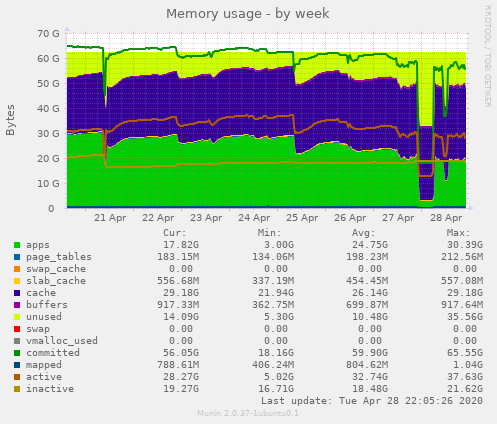497x424 pixels.
Task: Click the "inactive" legend label
Action: [x=50, y=389]
